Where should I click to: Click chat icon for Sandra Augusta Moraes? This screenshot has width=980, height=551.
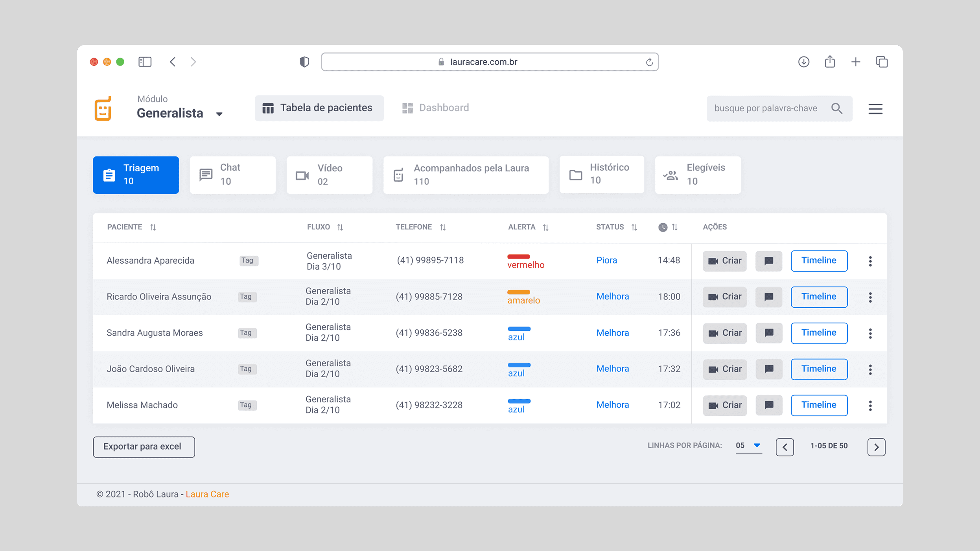(768, 333)
